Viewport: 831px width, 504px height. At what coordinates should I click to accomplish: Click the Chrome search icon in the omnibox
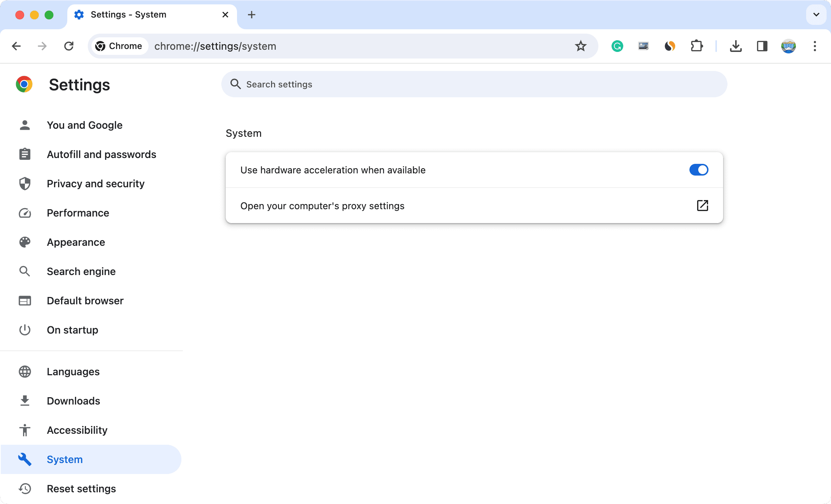[101, 46]
